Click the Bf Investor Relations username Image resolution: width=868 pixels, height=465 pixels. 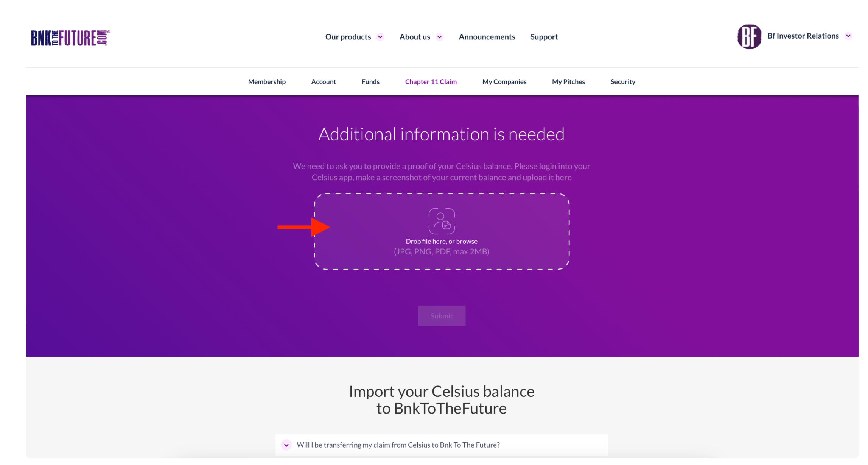pos(803,36)
